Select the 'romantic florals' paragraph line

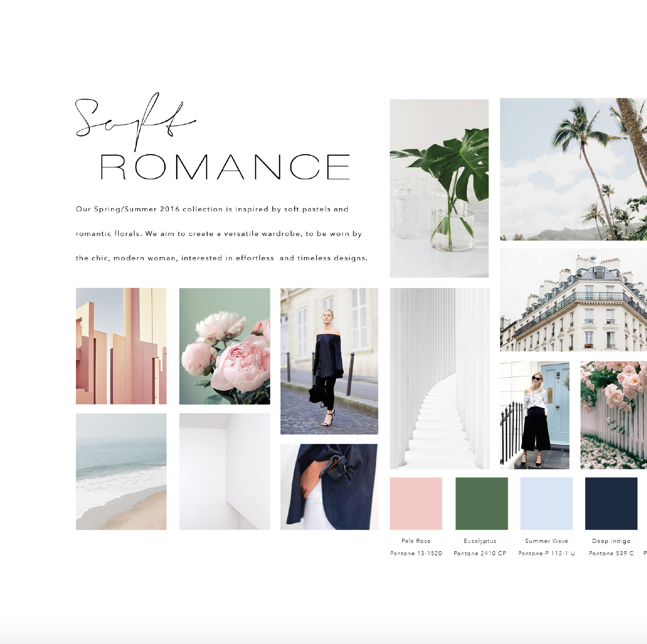pyautogui.click(x=219, y=234)
